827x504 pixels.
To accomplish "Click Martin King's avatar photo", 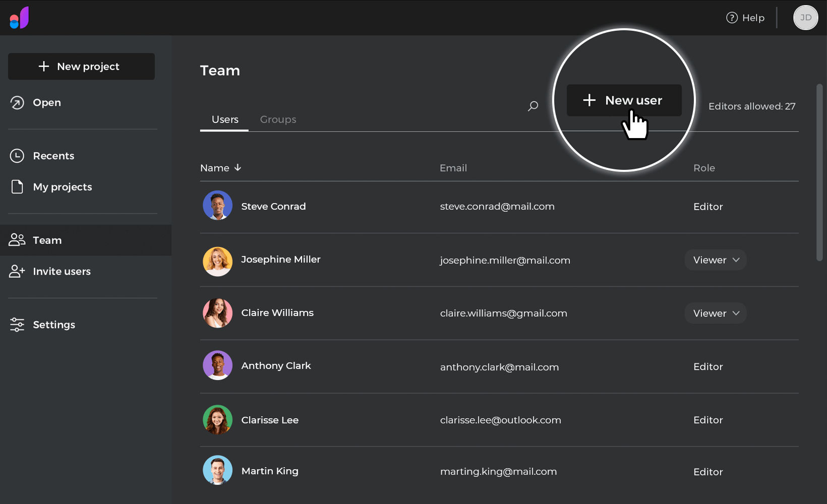I will [x=217, y=470].
